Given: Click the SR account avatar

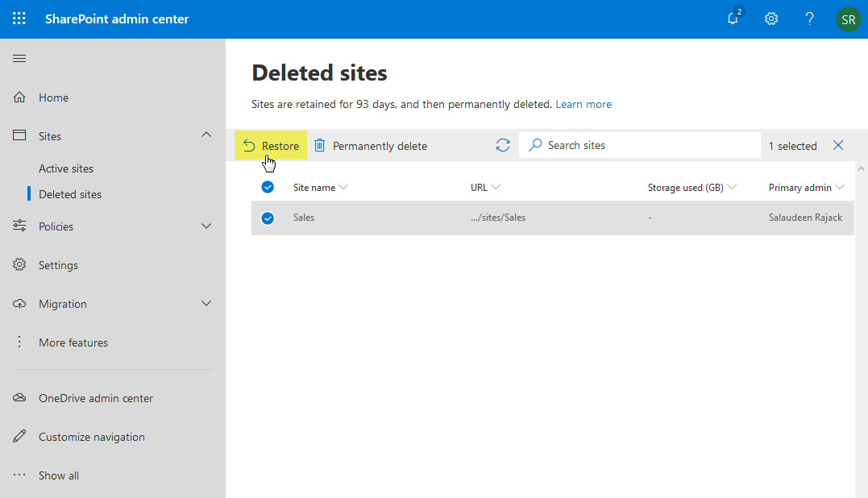Looking at the screenshot, I should [848, 18].
